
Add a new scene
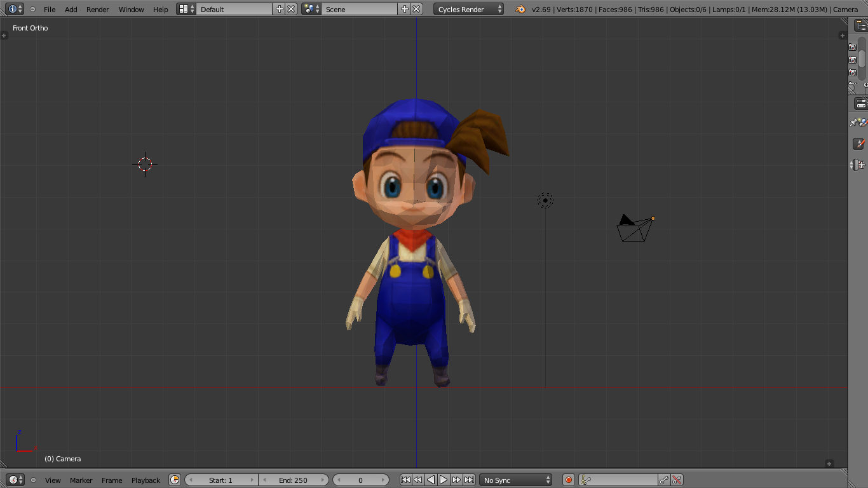[404, 9]
